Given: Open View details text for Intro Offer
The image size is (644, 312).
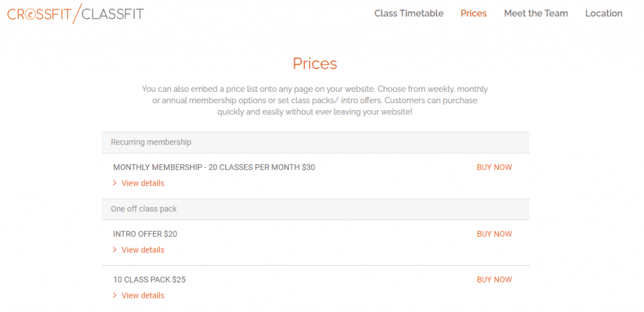Looking at the screenshot, I should [x=143, y=250].
